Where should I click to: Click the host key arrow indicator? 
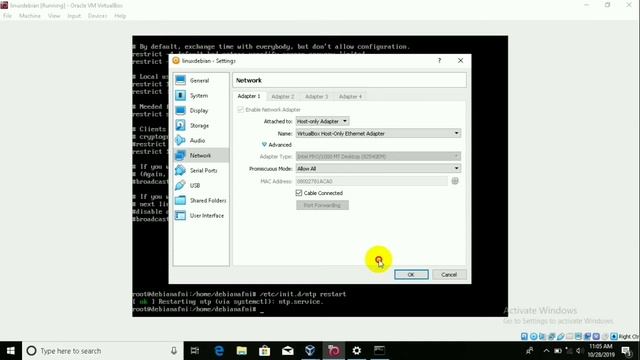614,336
